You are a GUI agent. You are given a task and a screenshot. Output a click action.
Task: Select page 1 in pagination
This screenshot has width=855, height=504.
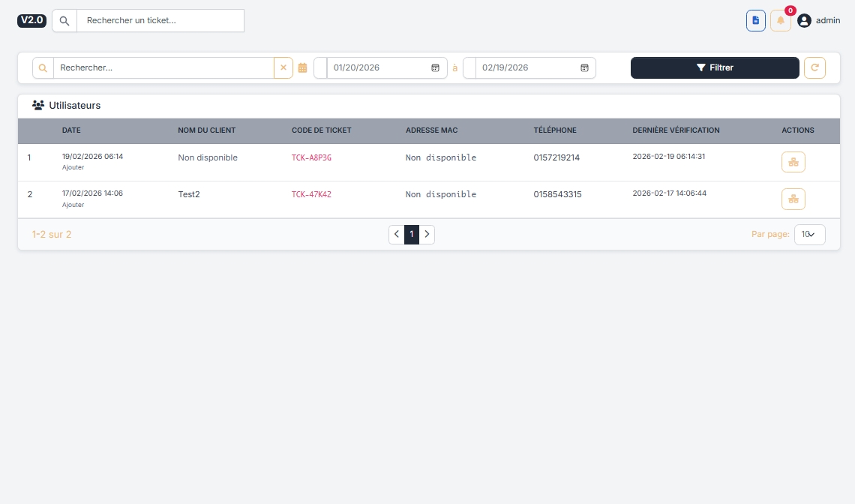tap(411, 234)
